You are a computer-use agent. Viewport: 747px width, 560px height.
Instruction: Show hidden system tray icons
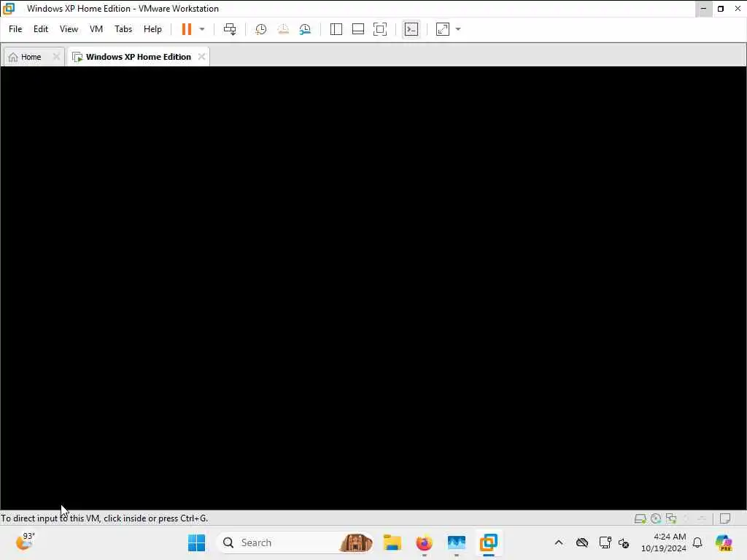click(559, 542)
